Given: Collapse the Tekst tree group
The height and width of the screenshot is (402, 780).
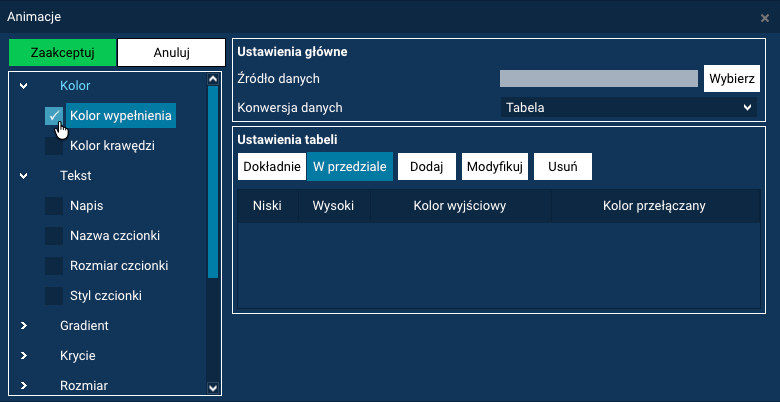Looking at the screenshot, I should point(23,176).
